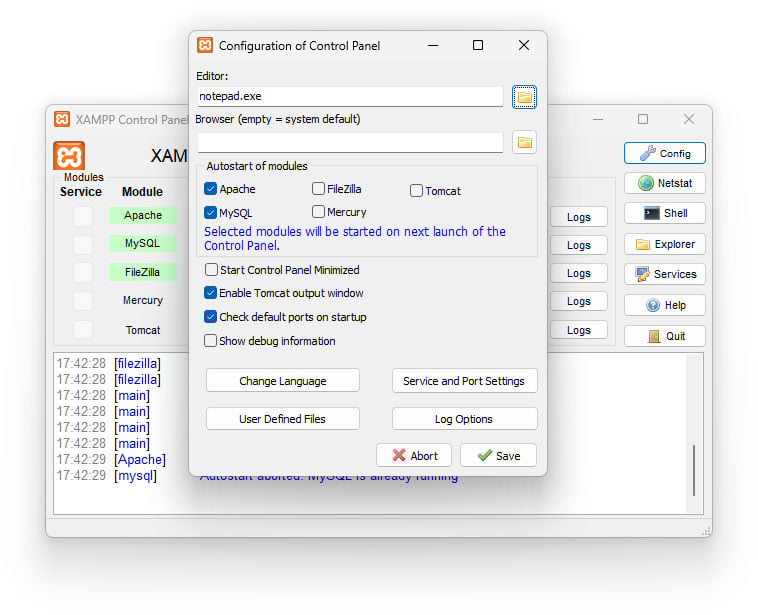Viewport: 758px width, 615px height.
Task: Click the Help button
Action: pos(665,305)
